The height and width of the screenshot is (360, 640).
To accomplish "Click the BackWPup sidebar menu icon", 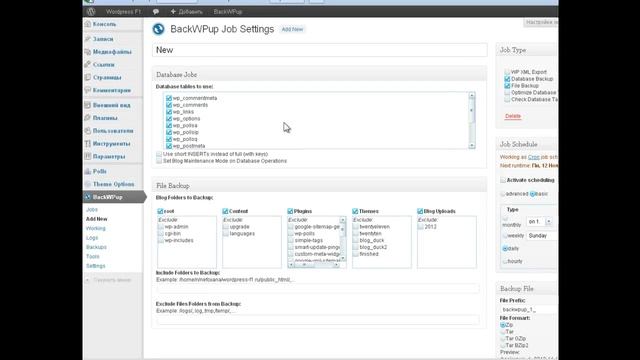I will pyautogui.click(x=88, y=197).
